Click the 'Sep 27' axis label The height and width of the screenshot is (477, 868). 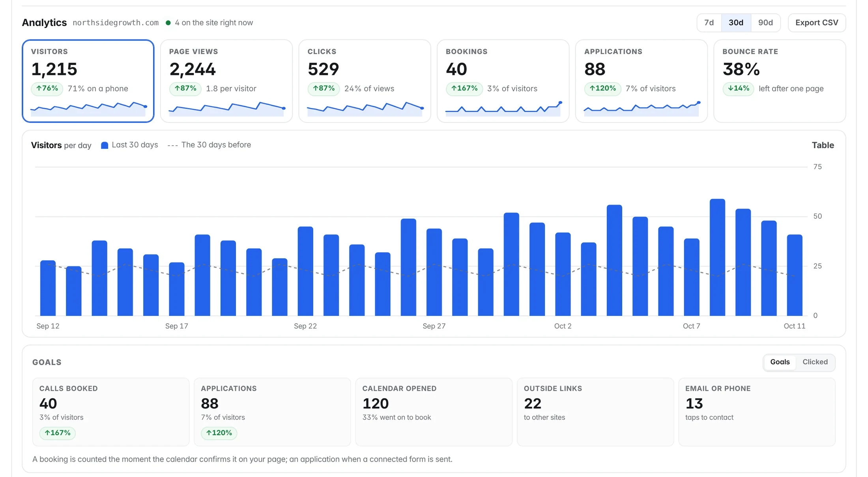[x=434, y=326]
